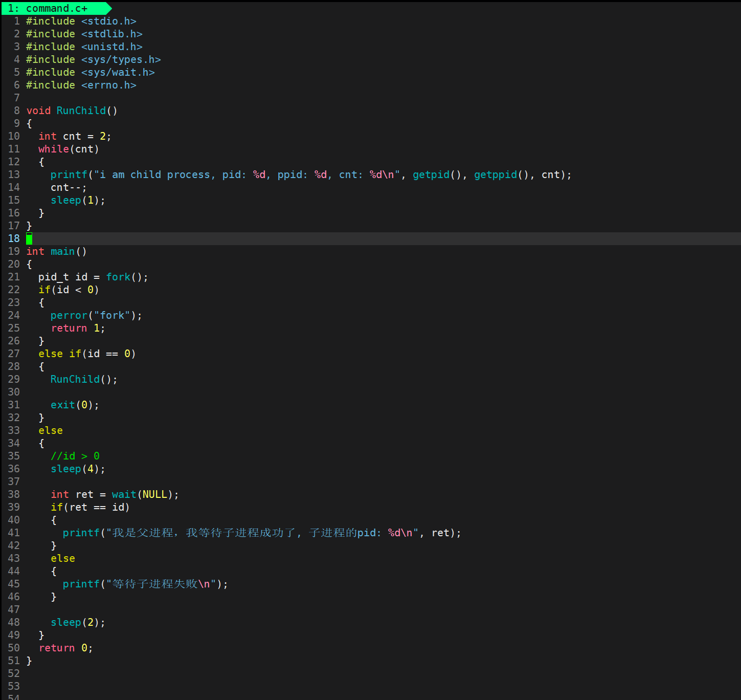Click the 'sleep(1);' call

coord(78,200)
